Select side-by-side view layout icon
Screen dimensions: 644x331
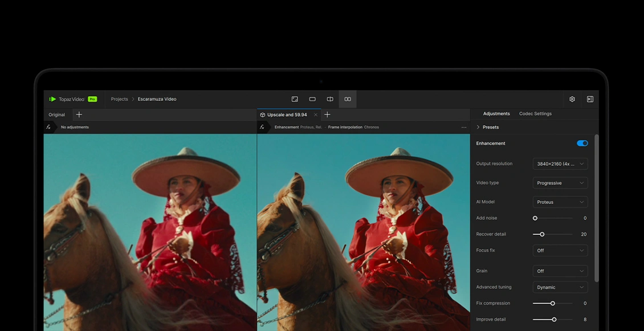(x=348, y=99)
